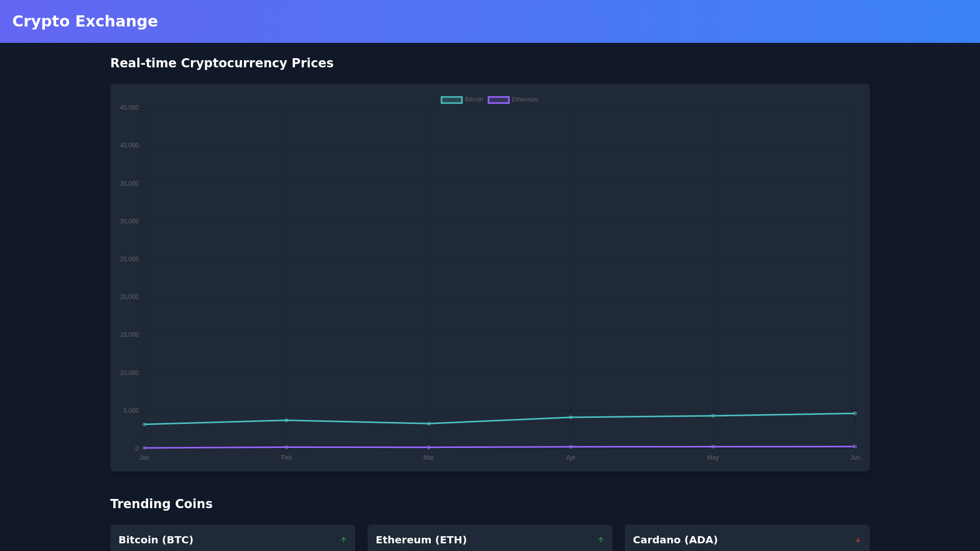Toggle the Bitcoin dataset via its legend label
980x551 pixels.
[474, 99]
